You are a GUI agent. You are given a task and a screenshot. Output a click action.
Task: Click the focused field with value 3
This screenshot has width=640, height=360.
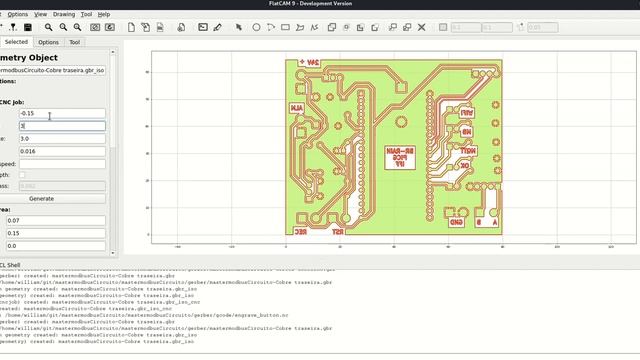[62, 126]
